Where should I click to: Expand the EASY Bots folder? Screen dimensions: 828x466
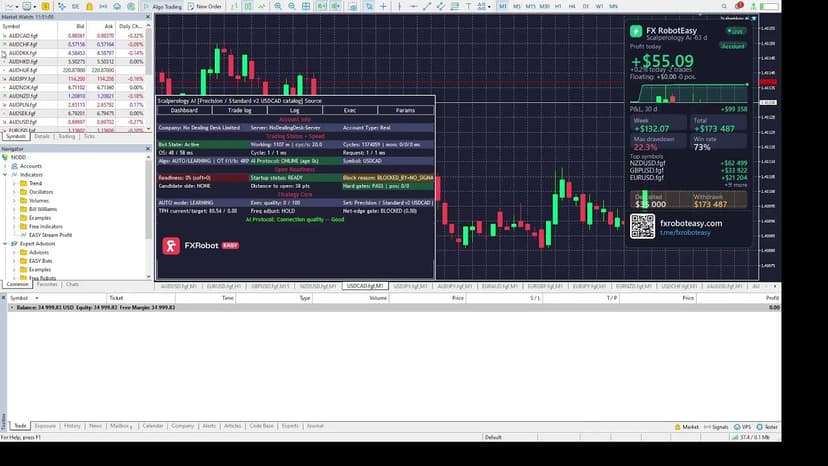pyautogui.click(x=14, y=261)
